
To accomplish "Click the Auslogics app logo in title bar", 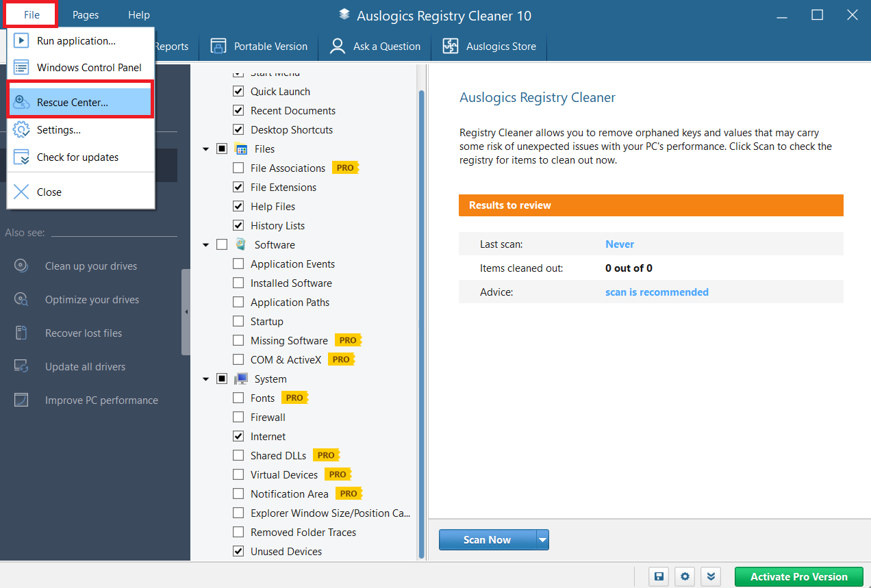I will point(344,15).
